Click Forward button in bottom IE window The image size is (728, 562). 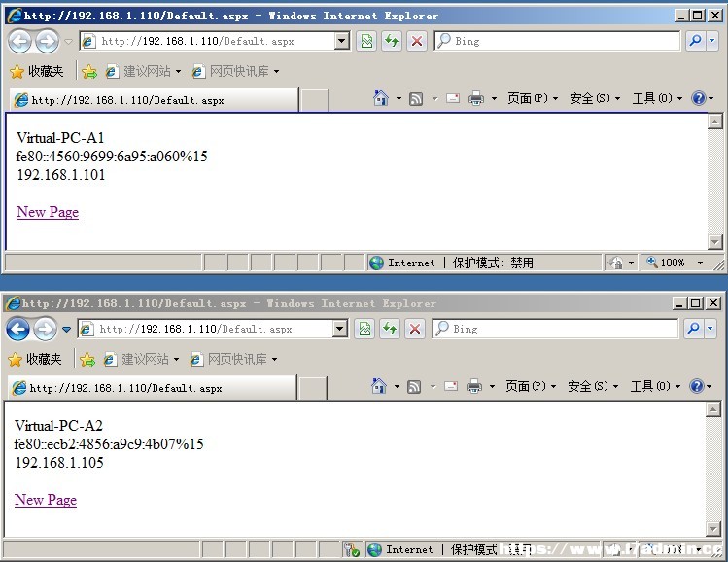click(46, 330)
